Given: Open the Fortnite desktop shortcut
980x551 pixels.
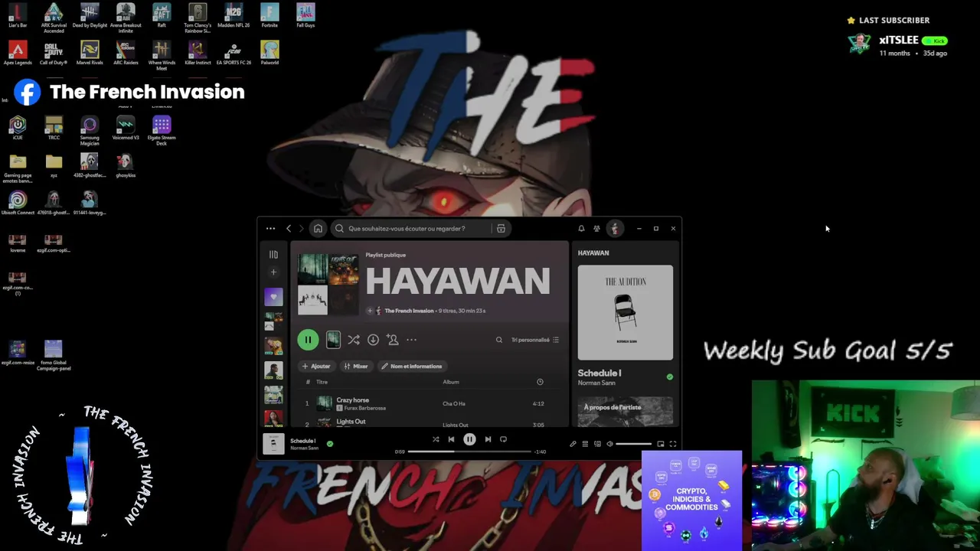Looking at the screenshot, I should [x=269, y=16].
